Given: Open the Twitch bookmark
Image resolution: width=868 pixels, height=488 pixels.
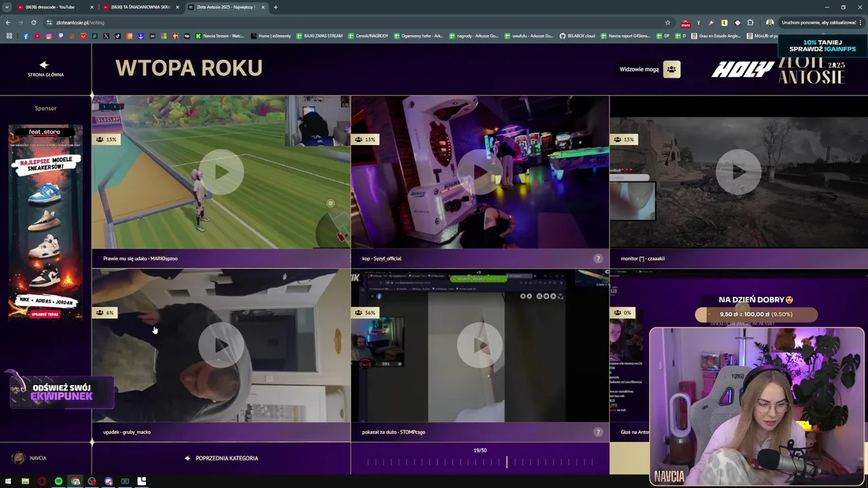Looking at the screenshot, I should [60, 36].
